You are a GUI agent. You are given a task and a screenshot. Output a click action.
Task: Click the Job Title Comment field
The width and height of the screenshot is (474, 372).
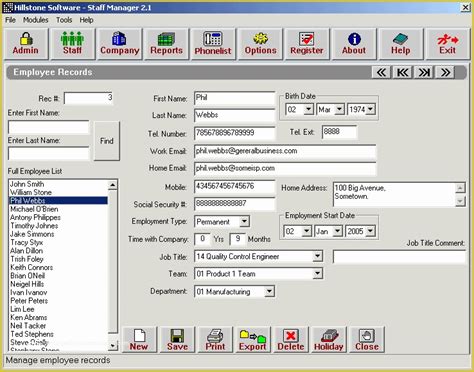click(399, 257)
